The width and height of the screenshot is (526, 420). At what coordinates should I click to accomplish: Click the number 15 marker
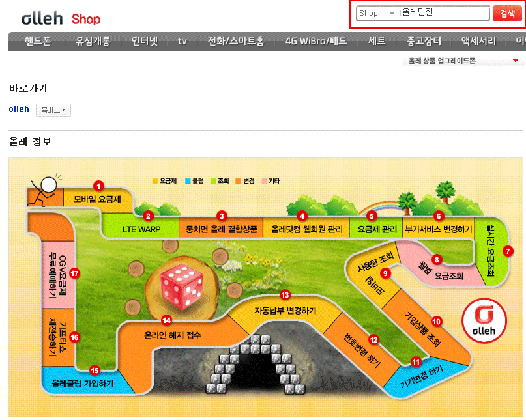tap(95, 371)
